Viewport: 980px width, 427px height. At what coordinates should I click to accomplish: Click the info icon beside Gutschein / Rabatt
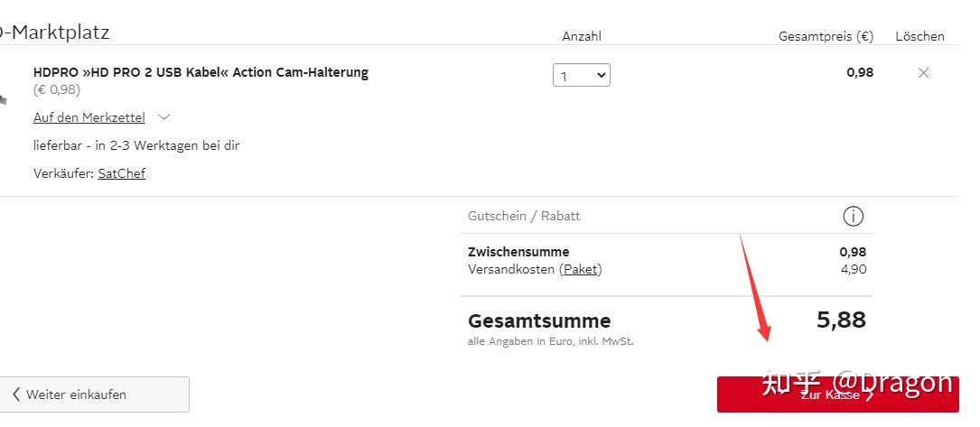[853, 217]
